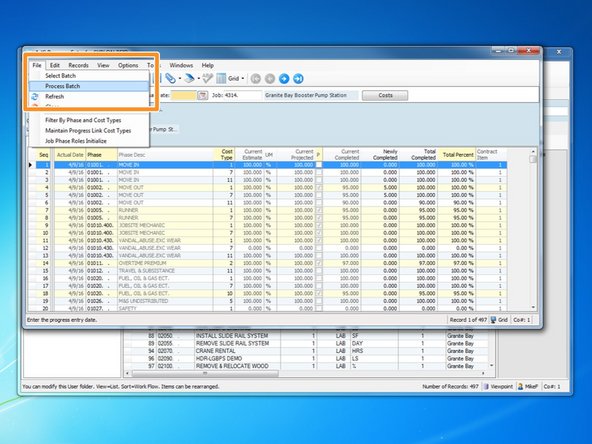
Task: Click the Costs button
Action: [385, 95]
